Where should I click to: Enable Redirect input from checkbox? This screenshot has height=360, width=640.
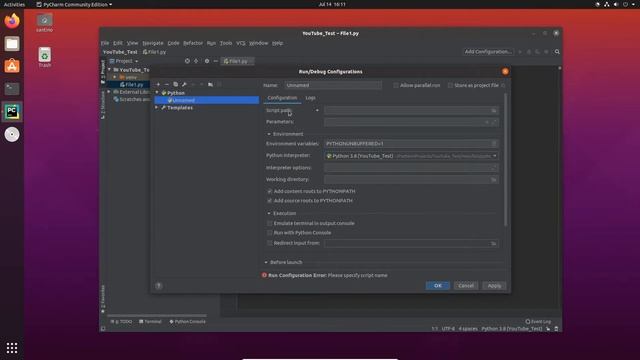pyautogui.click(x=269, y=243)
